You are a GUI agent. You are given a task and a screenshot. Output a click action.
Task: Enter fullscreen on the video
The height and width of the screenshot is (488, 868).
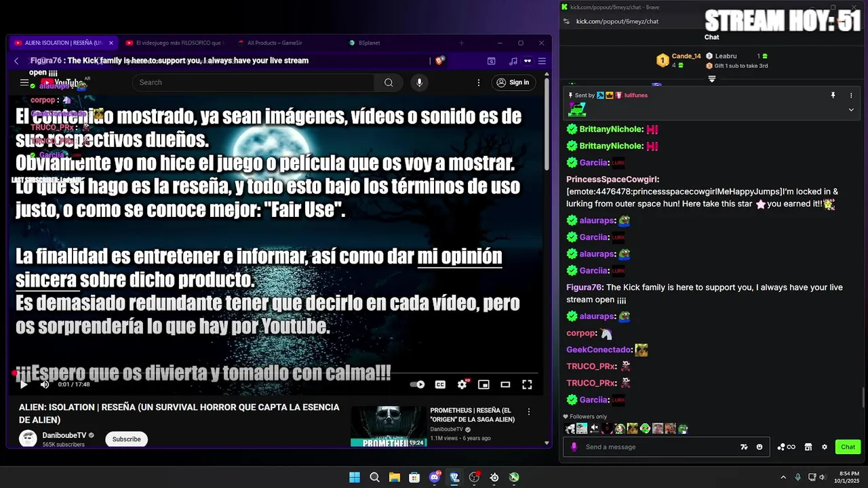(527, 384)
